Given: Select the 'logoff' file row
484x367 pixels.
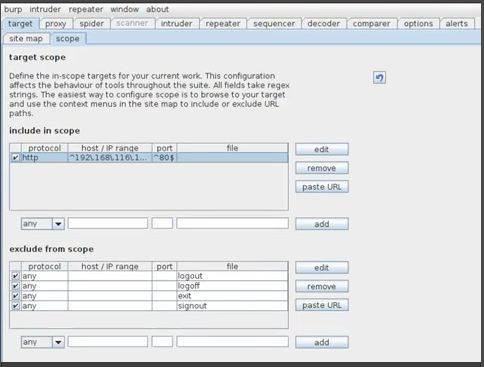Looking at the screenshot, I should click(x=232, y=286).
